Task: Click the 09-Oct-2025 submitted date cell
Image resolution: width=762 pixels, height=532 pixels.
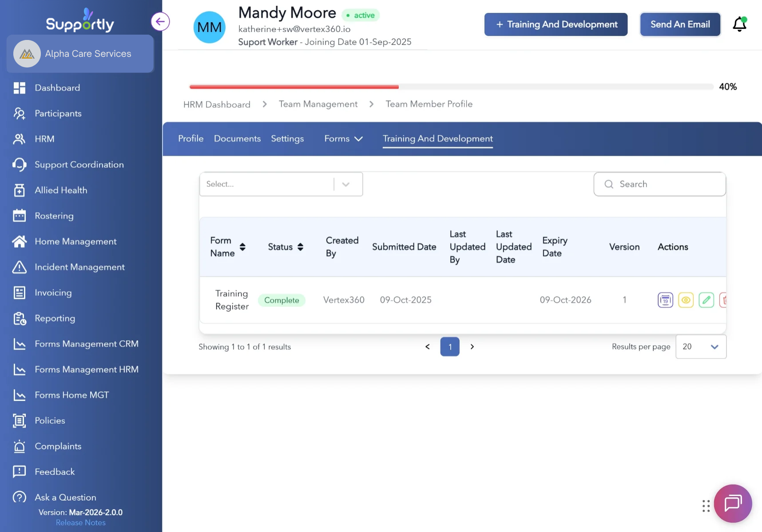Action: pyautogui.click(x=406, y=300)
